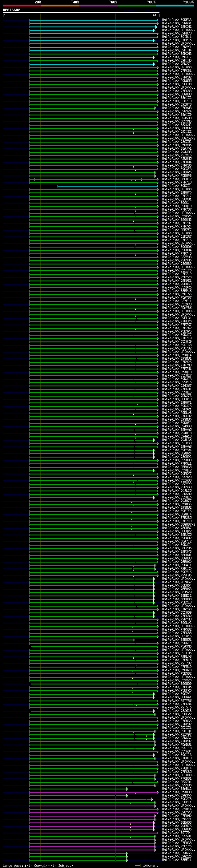
Task: Click the white query length bar ending at 416
Action: tap(81, 12)
